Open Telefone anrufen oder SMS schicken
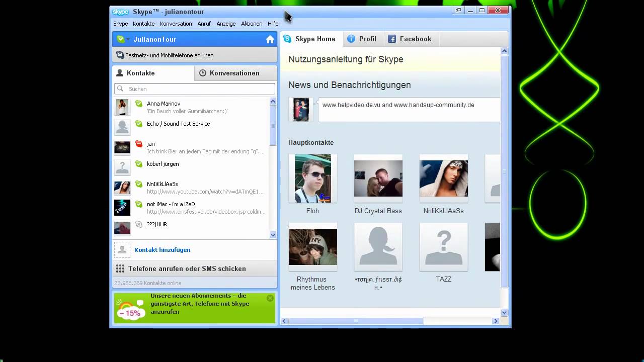The width and height of the screenshot is (644, 362). click(x=195, y=268)
